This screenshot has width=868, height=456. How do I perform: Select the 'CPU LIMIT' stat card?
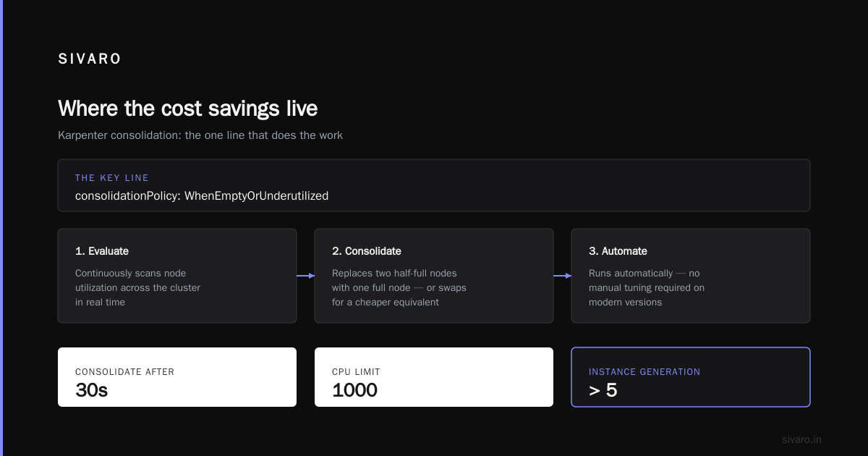(434, 377)
